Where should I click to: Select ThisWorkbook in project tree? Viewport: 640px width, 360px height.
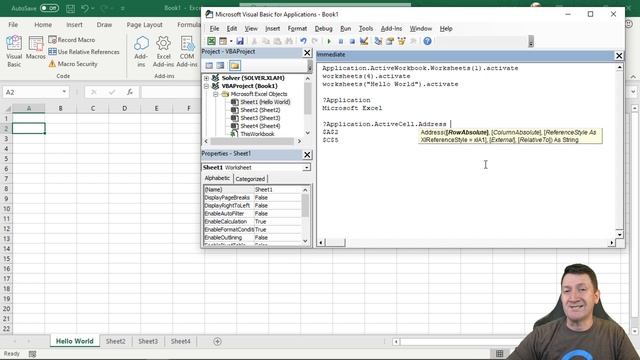(x=257, y=134)
